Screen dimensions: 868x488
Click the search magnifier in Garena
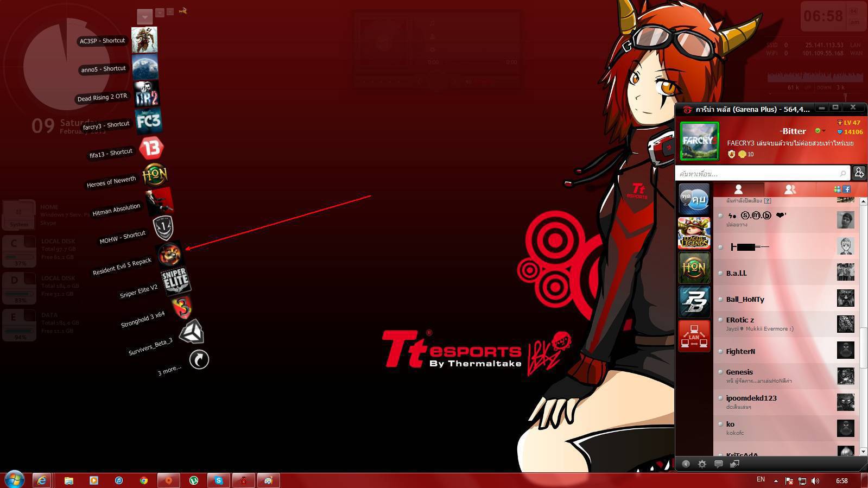pos(842,174)
